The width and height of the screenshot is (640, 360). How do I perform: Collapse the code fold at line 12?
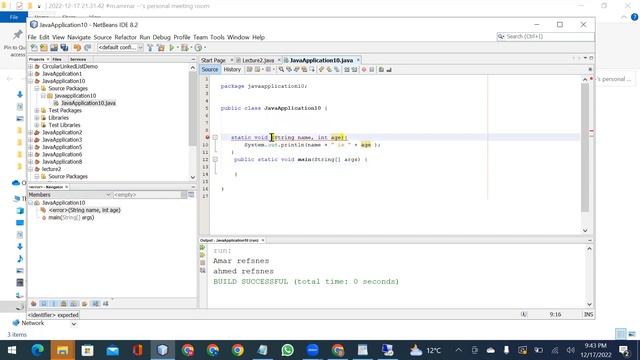point(215,160)
